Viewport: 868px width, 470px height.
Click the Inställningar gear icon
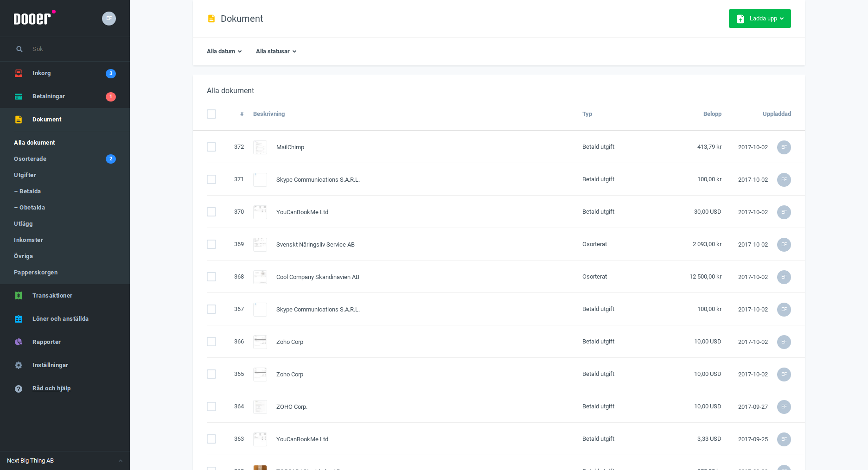point(19,365)
